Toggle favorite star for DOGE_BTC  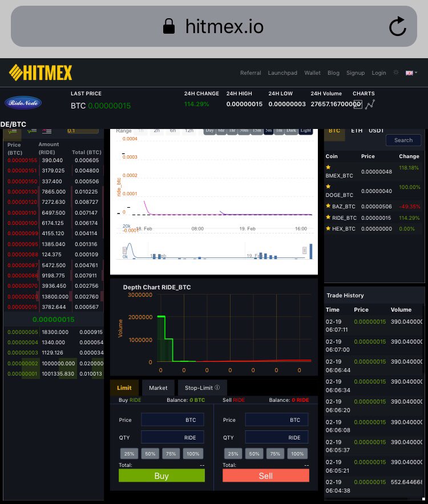tap(328, 187)
